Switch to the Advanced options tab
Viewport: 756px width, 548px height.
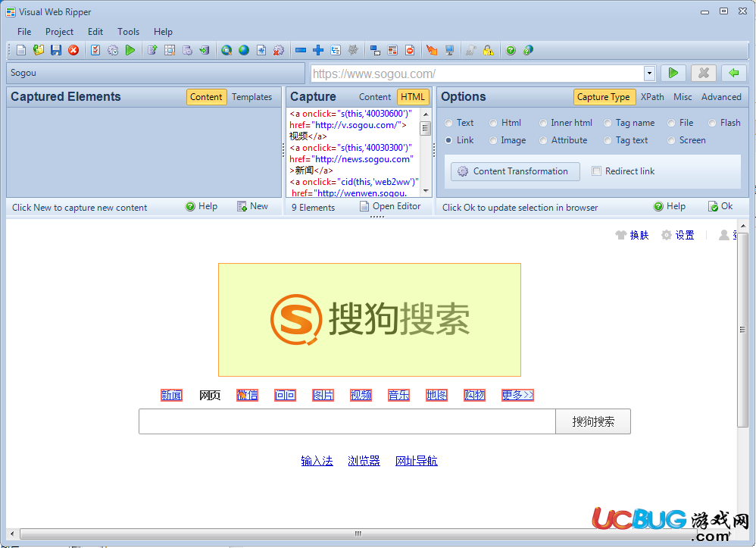[x=721, y=97]
